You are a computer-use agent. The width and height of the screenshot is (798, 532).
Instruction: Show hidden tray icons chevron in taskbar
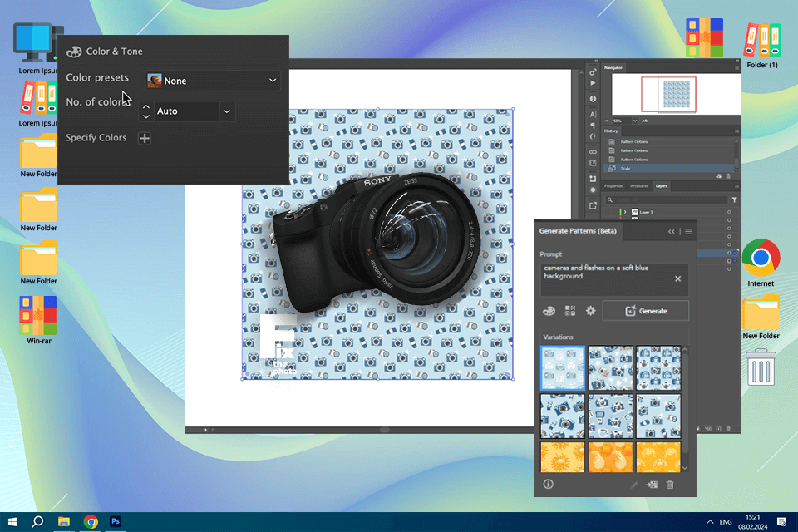click(709, 522)
